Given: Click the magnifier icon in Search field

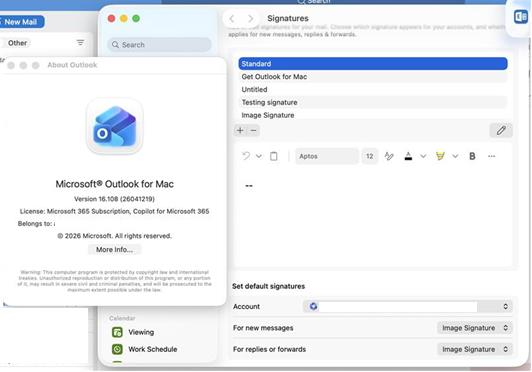Looking at the screenshot, I should click(115, 44).
